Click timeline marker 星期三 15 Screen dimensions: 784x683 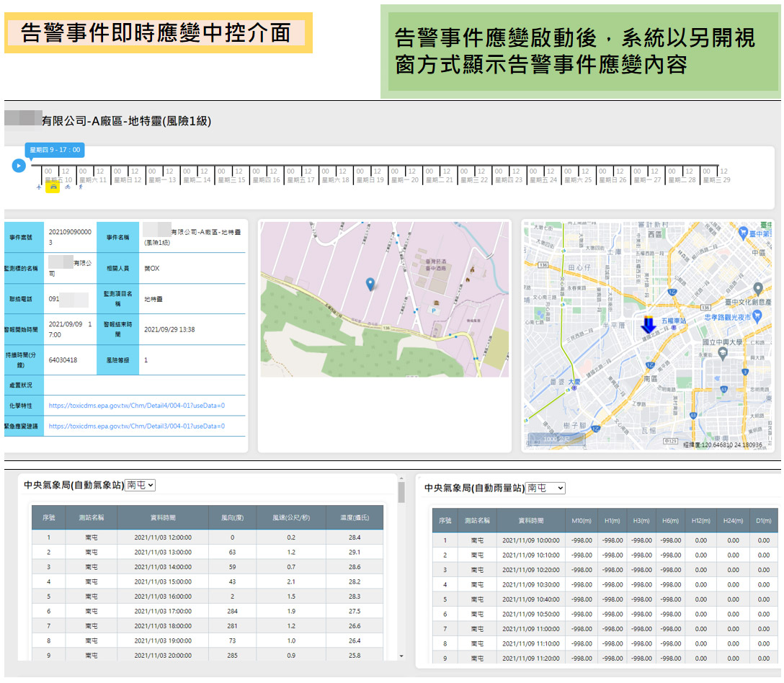coord(231,180)
